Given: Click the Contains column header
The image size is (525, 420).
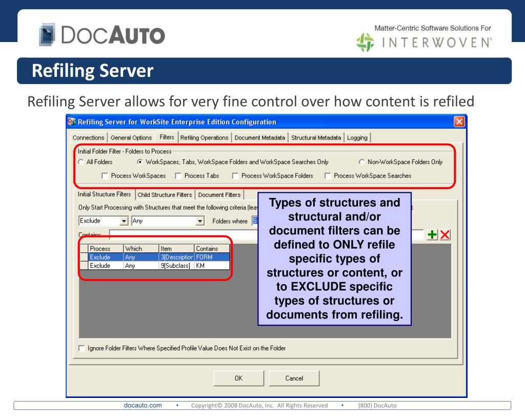Looking at the screenshot, I should point(212,249).
